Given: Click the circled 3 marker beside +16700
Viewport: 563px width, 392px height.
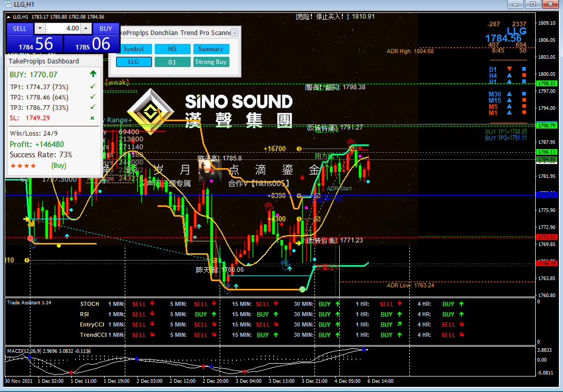Looking at the screenshot, I should (299, 149).
